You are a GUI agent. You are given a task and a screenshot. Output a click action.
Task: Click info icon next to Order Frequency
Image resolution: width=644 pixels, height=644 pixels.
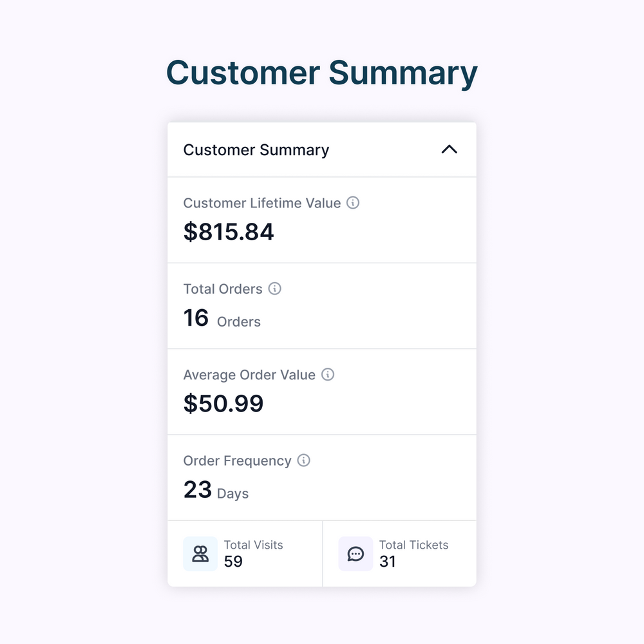(x=303, y=460)
